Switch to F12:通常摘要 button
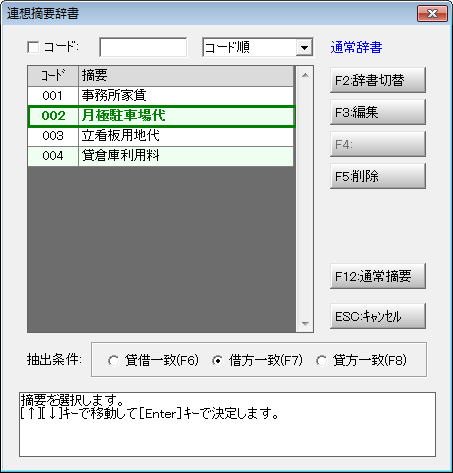This screenshot has height=473, width=453. [378, 276]
